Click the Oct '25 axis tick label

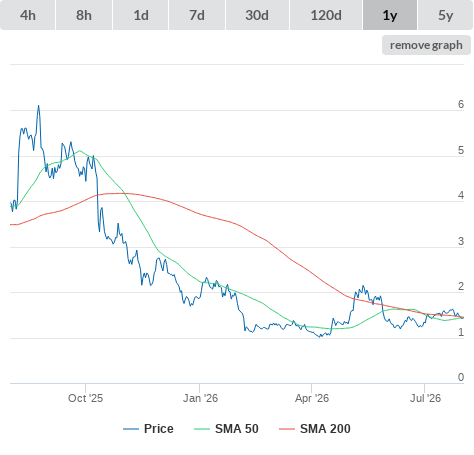tap(85, 398)
